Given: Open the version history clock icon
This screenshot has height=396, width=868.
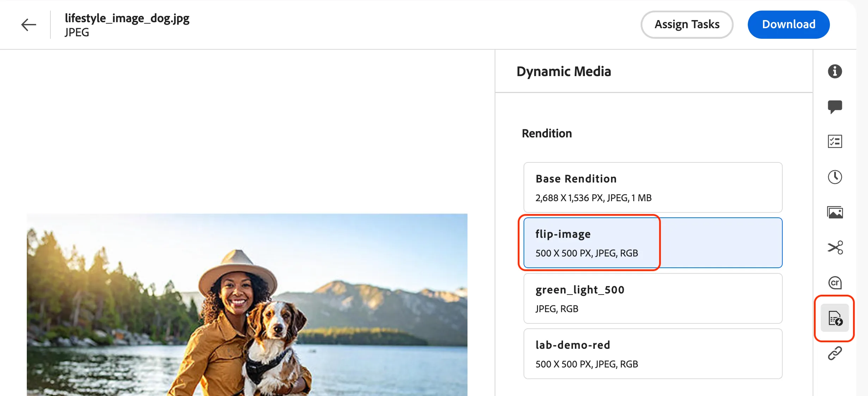Looking at the screenshot, I should click(x=835, y=177).
